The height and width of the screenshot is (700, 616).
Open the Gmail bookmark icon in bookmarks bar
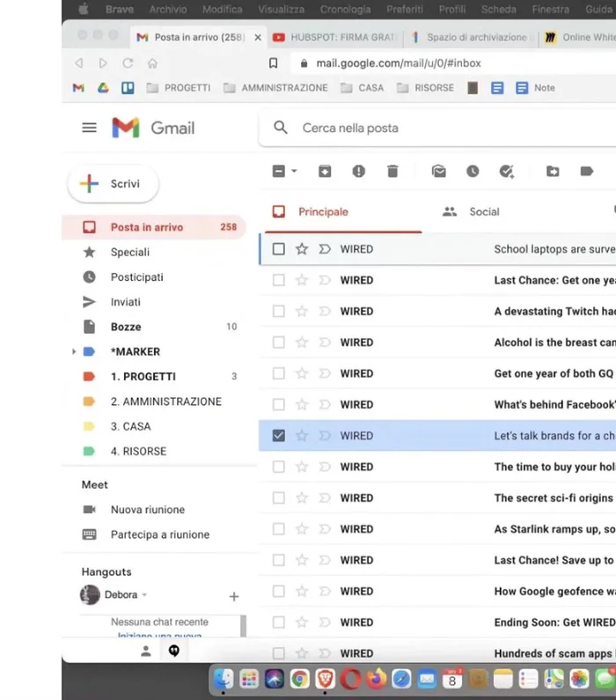[x=78, y=88]
